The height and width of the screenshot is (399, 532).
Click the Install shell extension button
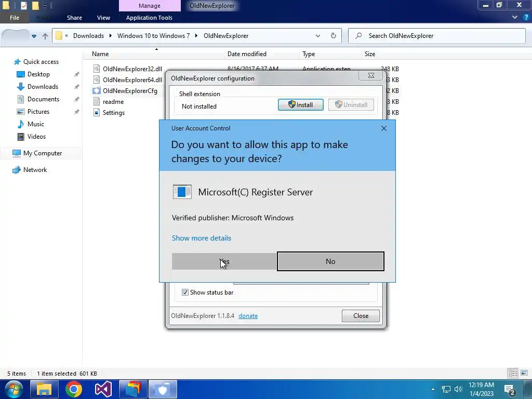(301, 105)
